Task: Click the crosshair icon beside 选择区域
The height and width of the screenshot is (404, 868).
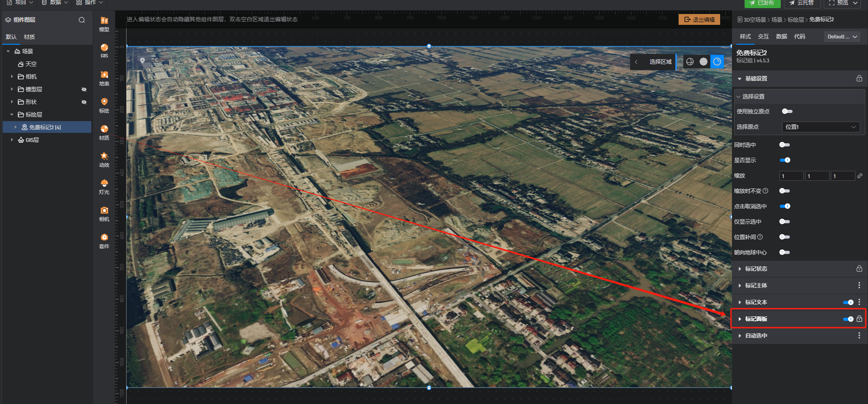Action: [x=690, y=61]
